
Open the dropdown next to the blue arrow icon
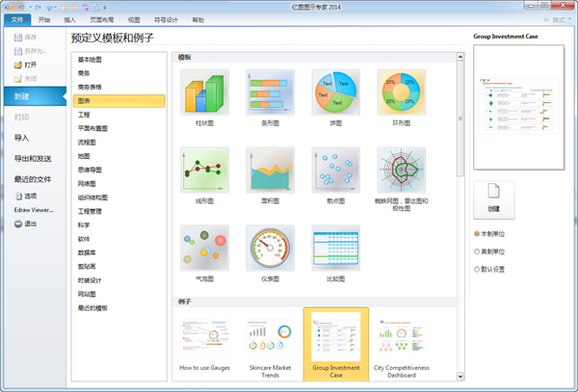click(55, 8)
